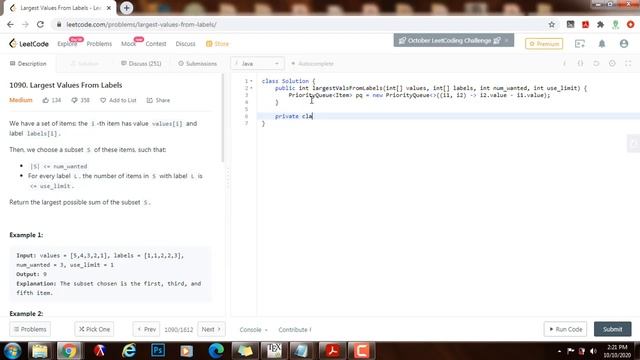Open the Discuss menu item
Viewport: 640px width, 360px height.
pos(185,44)
